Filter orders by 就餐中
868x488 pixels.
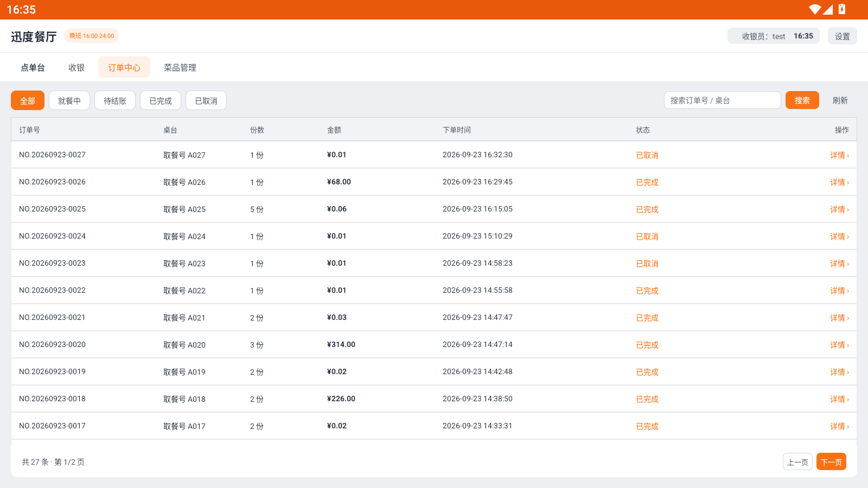coord(69,101)
